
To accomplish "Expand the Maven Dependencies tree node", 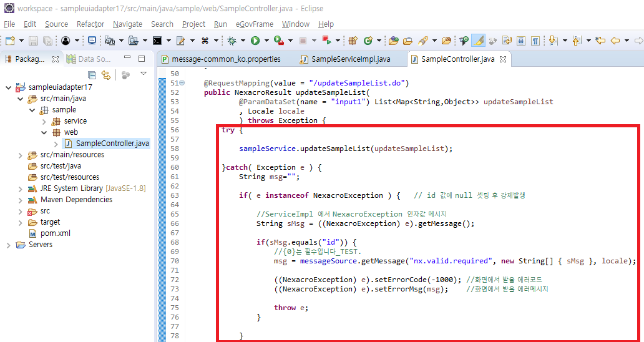I will (19, 200).
